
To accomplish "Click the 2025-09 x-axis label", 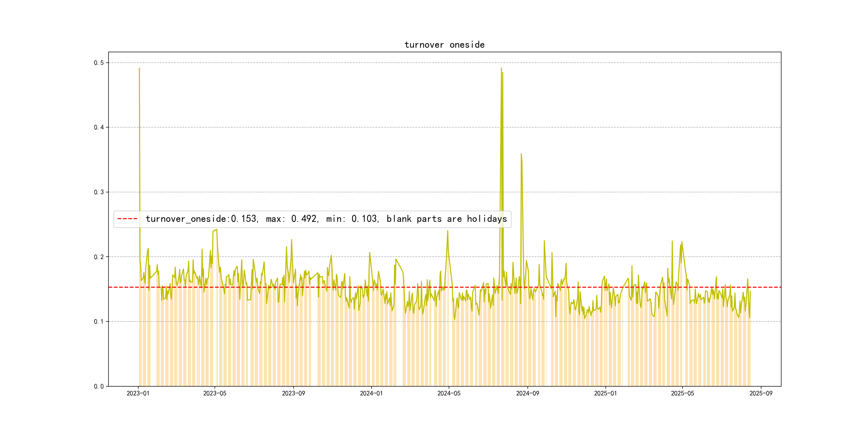I will click(761, 393).
